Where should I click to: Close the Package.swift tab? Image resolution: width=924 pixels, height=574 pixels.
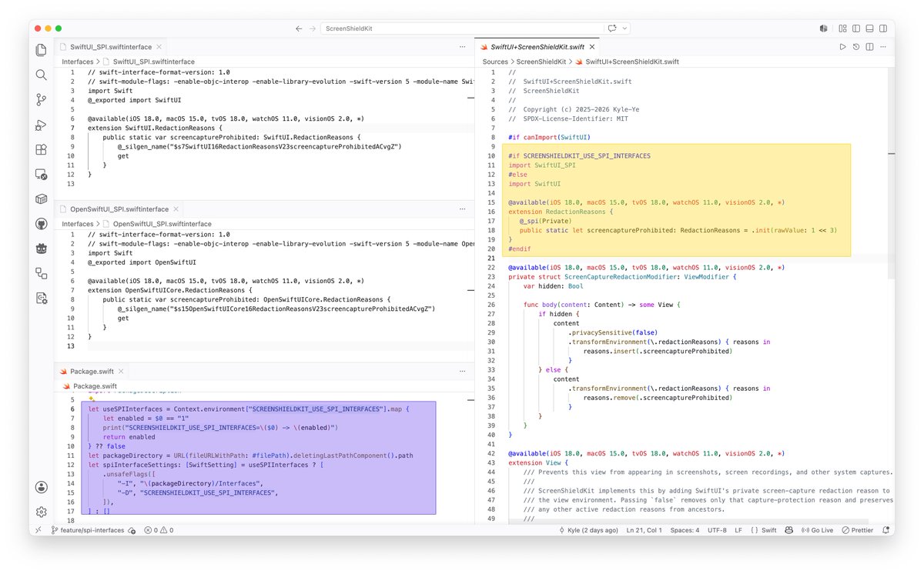click(121, 372)
